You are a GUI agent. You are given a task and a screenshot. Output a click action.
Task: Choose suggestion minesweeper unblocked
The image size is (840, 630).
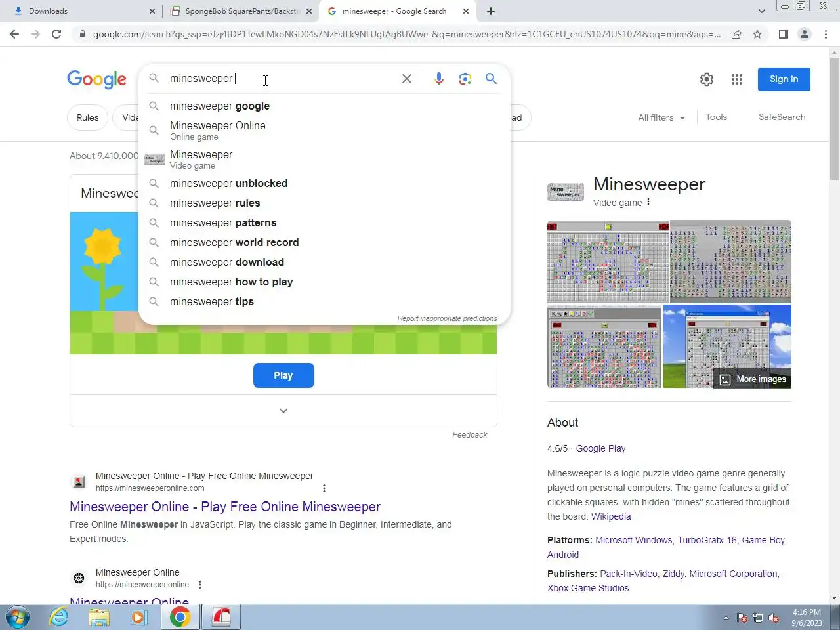pyautogui.click(x=324, y=183)
